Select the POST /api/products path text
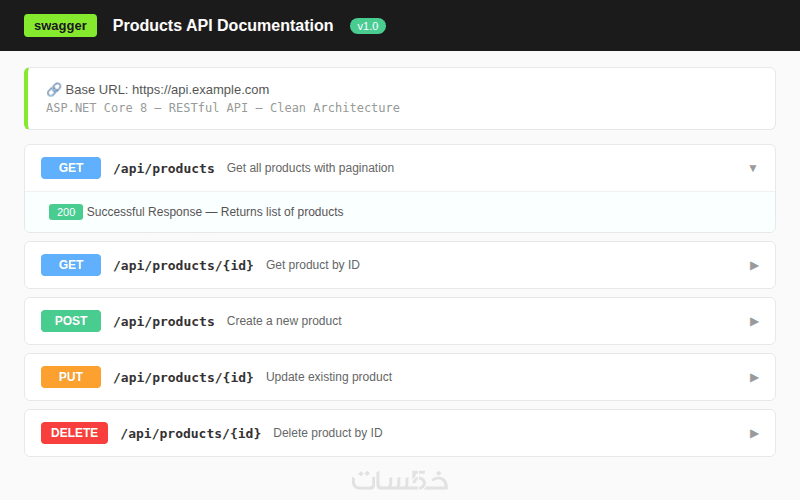Image resolution: width=800 pixels, height=500 pixels. pos(164,321)
